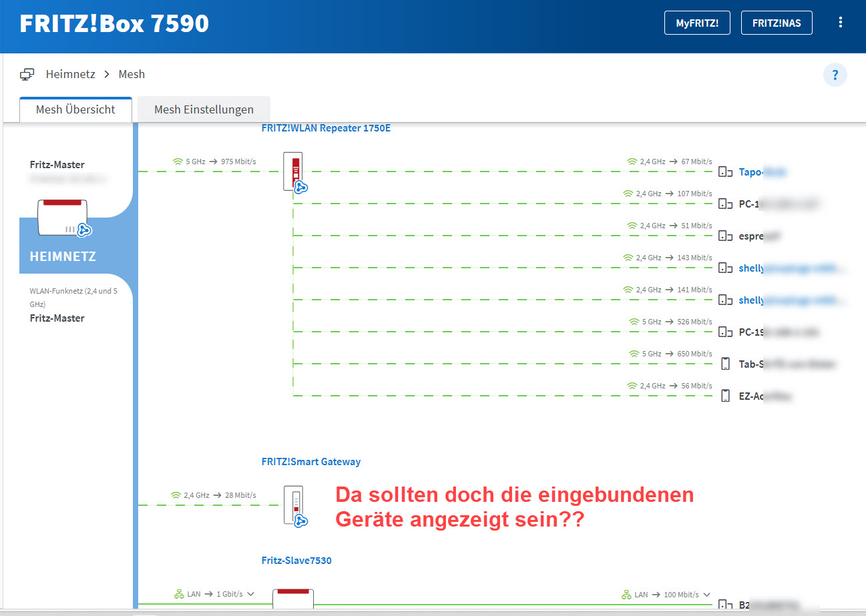Click the FRITZ!Box 7590 logo

114,24
